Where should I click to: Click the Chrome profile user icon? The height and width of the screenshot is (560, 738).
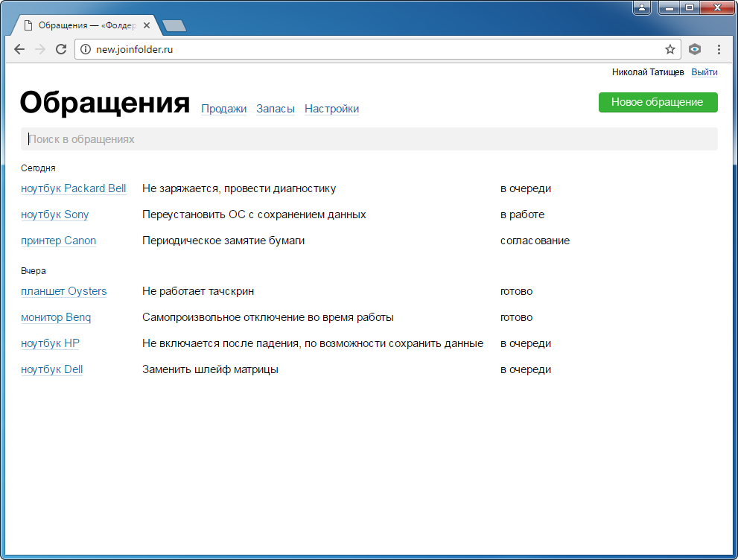[x=642, y=7]
